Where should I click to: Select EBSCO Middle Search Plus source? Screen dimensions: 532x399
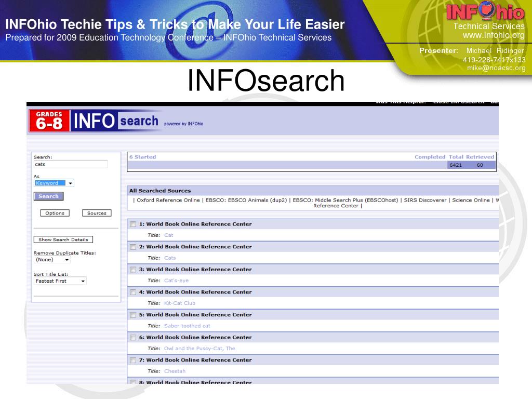click(x=345, y=200)
